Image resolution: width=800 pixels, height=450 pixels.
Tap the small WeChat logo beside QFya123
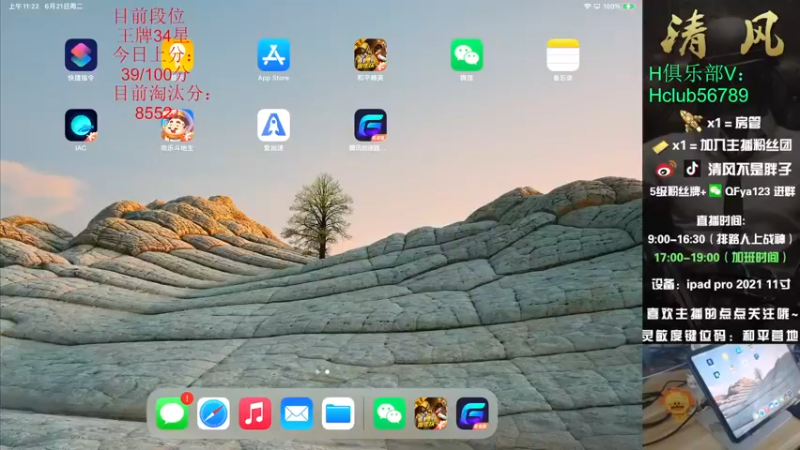[715, 191]
